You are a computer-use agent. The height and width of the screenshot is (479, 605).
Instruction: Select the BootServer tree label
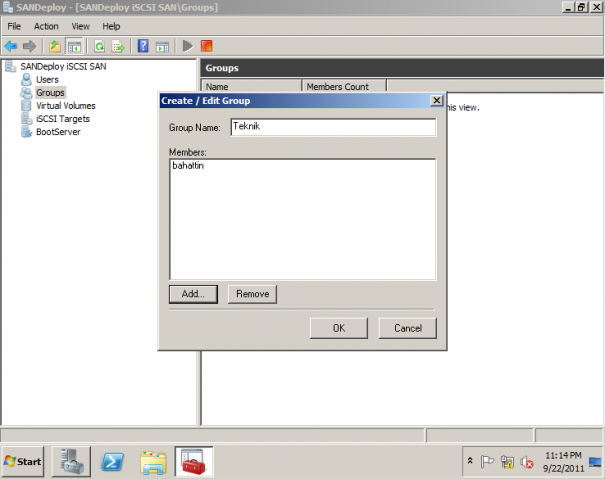pyautogui.click(x=58, y=132)
